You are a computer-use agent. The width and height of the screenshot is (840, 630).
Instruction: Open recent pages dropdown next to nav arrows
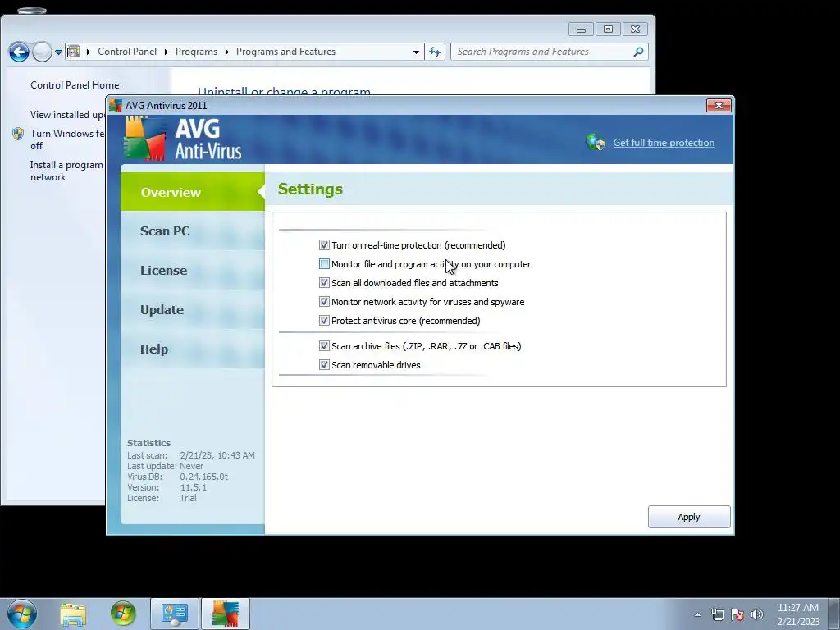[x=58, y=52]
